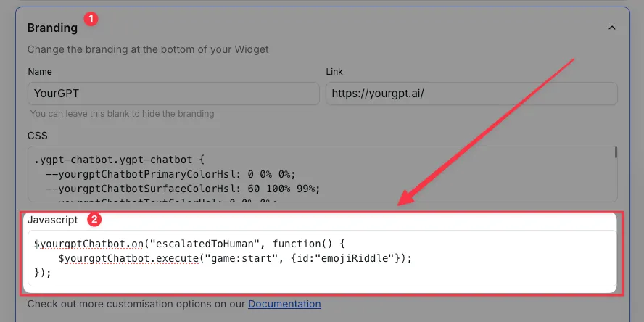Screen dimensions: 644x322
Task: Click the Name field containing YourGPT
Action: [x=173, y=93]
